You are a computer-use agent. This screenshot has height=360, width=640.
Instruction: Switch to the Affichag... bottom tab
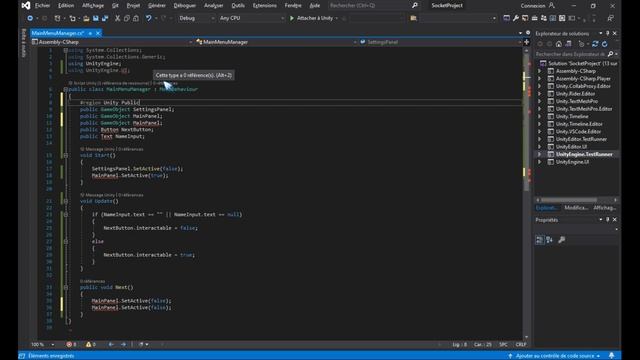coord(604,208)
